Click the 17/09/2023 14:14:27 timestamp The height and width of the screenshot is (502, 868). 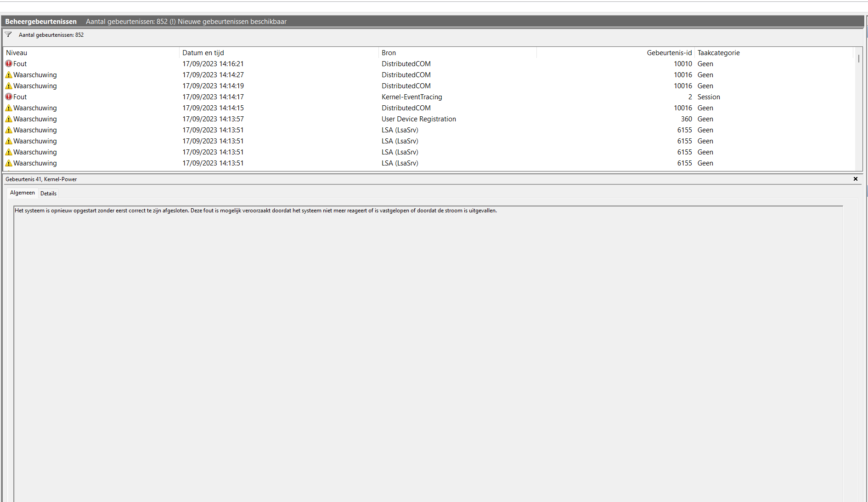click(213, 75)
